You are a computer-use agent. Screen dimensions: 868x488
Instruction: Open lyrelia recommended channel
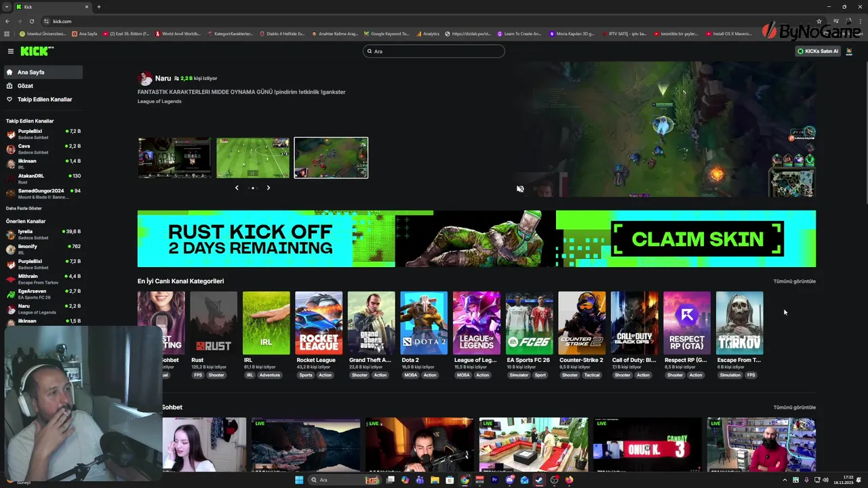pos(43,234)
